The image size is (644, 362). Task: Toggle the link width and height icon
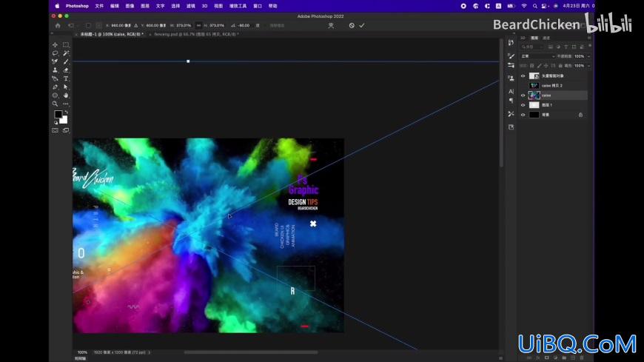(x=199, y=25)
